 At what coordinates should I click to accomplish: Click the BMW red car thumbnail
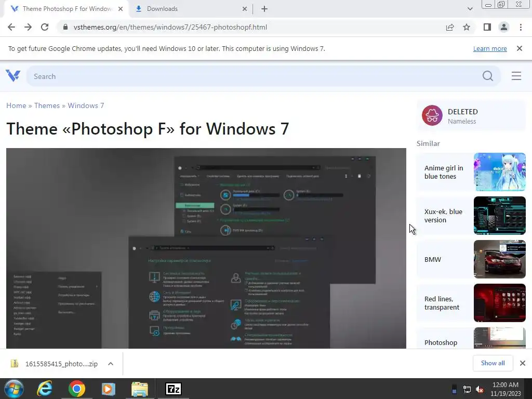[x=499, y=259]
